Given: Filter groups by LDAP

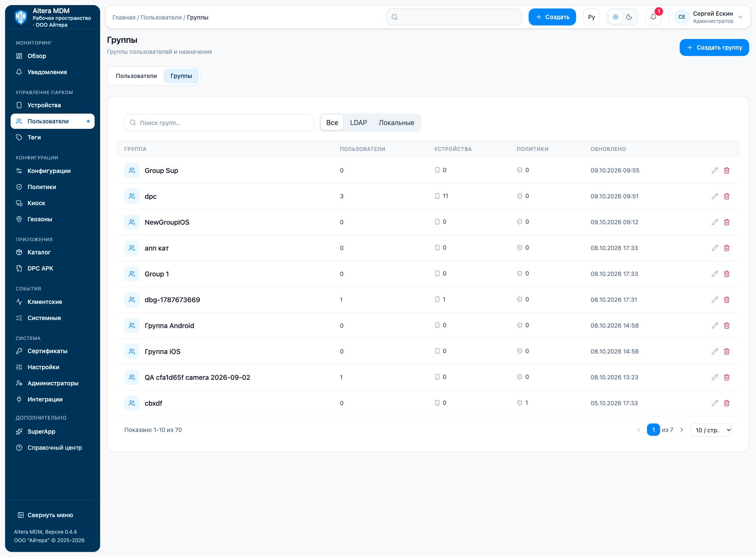Looking at the screenshot, I should click(358, 123).
